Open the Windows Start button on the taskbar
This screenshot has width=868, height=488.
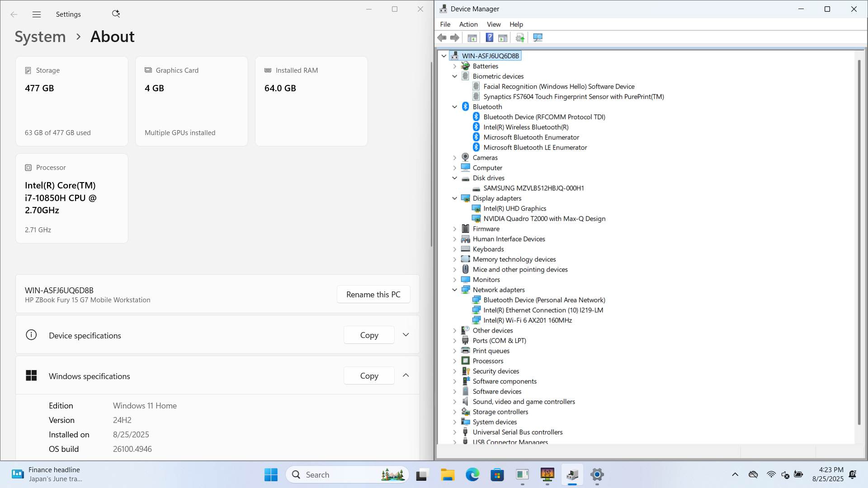[271, 474]
